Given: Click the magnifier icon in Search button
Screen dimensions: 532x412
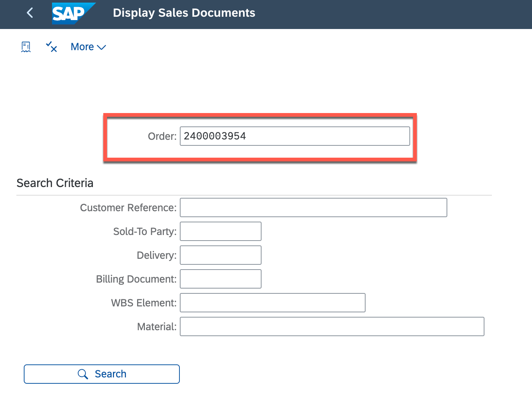Looking at the screenshot, I should tap(83, 374).
